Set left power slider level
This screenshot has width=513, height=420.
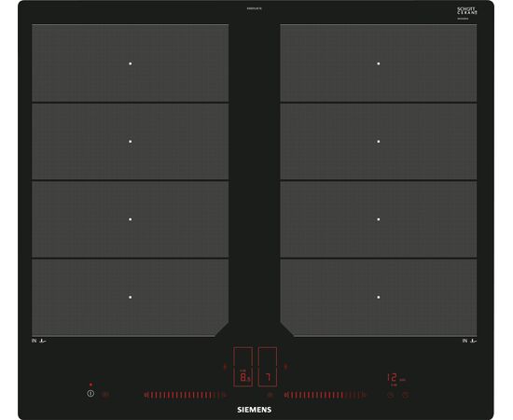[x=186, y=395]
